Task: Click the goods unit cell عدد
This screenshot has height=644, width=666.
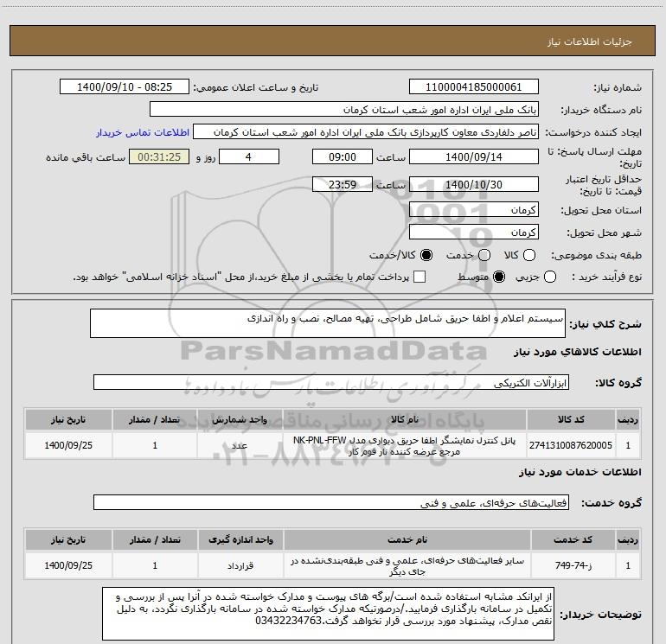Action: [x=240, y=445]
